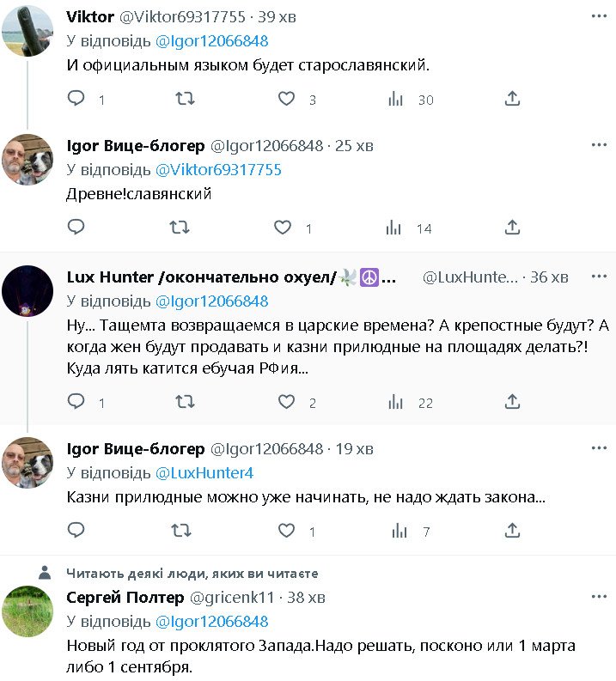616x681 pixels.
Task: Open more options on Viktor's tweet
Action: pyautogui.click(x=599, y=16)
